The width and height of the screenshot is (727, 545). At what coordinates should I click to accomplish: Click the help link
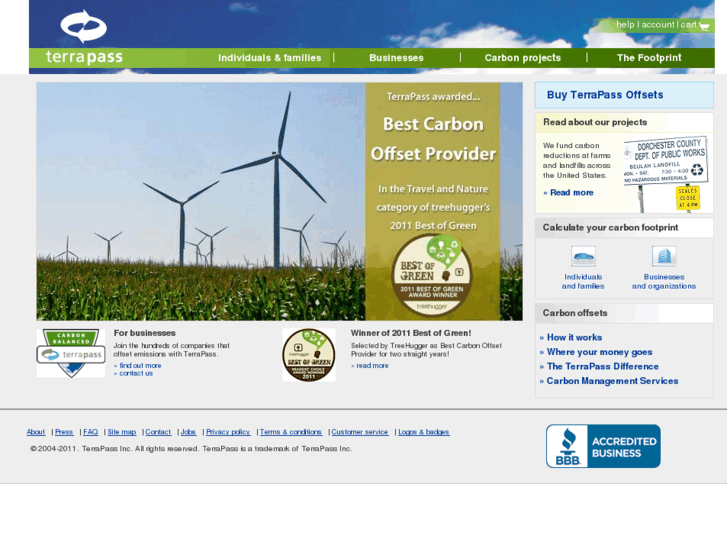point(625,25)
